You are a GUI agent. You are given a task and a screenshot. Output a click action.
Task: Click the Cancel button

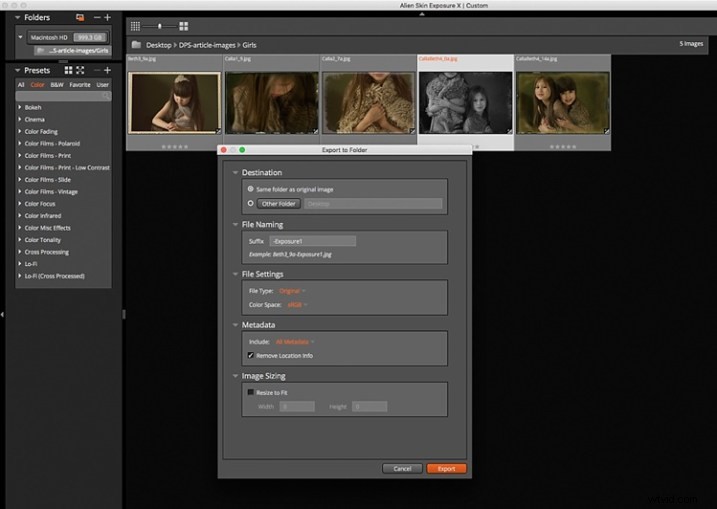tap(402, 468)
